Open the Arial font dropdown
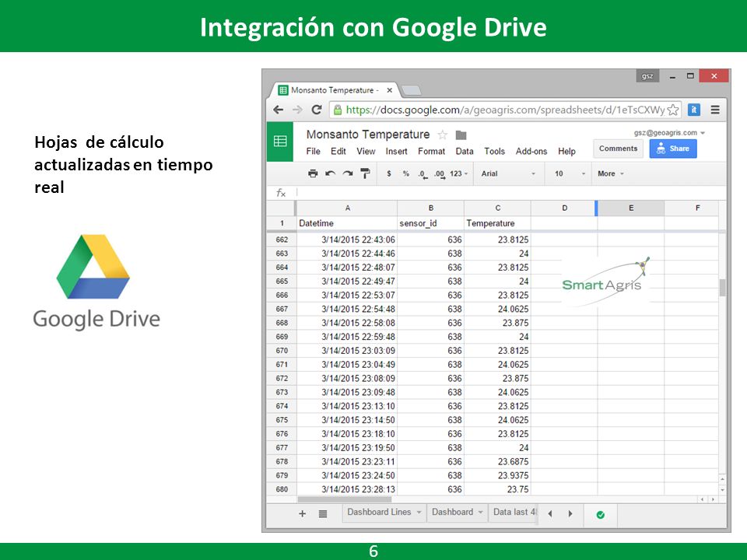The width and height of the screenshot is (747, 560). pos(508,173)
